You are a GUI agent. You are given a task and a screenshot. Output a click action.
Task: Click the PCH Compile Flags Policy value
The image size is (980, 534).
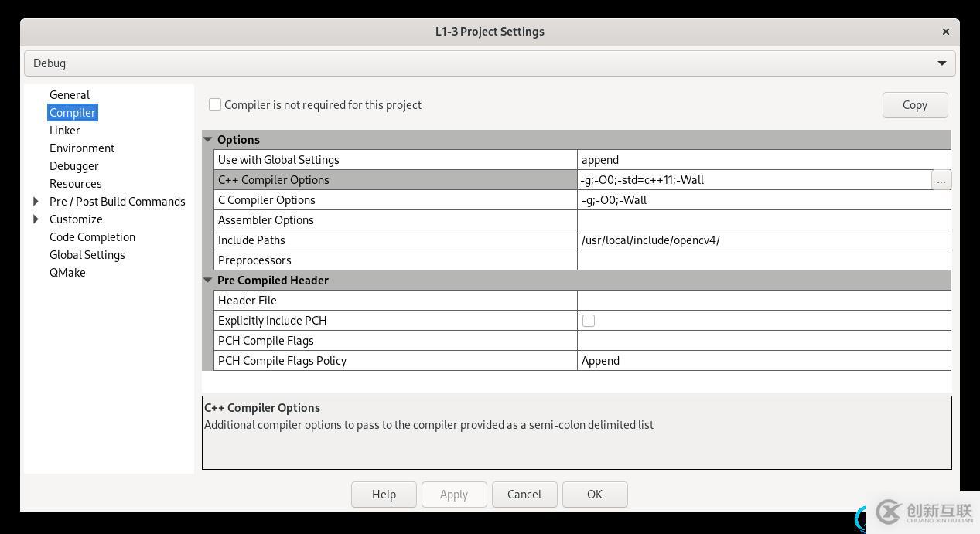pyautogui.click(x=763, y=361)
